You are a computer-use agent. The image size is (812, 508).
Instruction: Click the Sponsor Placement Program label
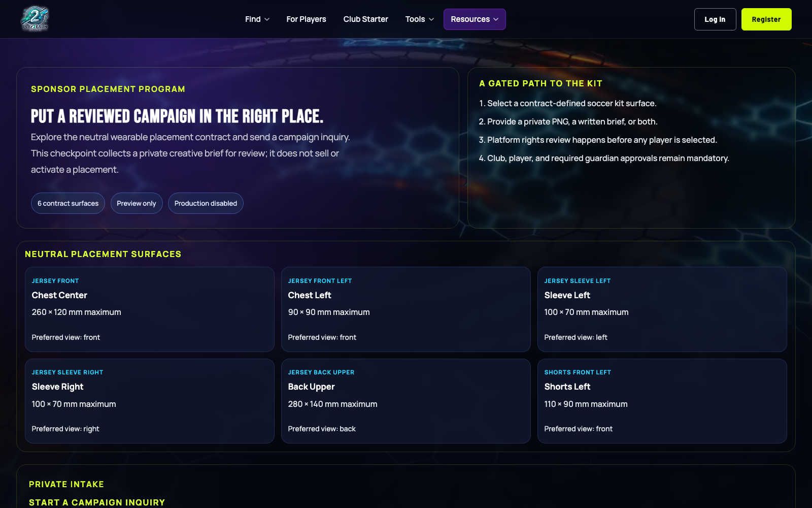[108, 89]
